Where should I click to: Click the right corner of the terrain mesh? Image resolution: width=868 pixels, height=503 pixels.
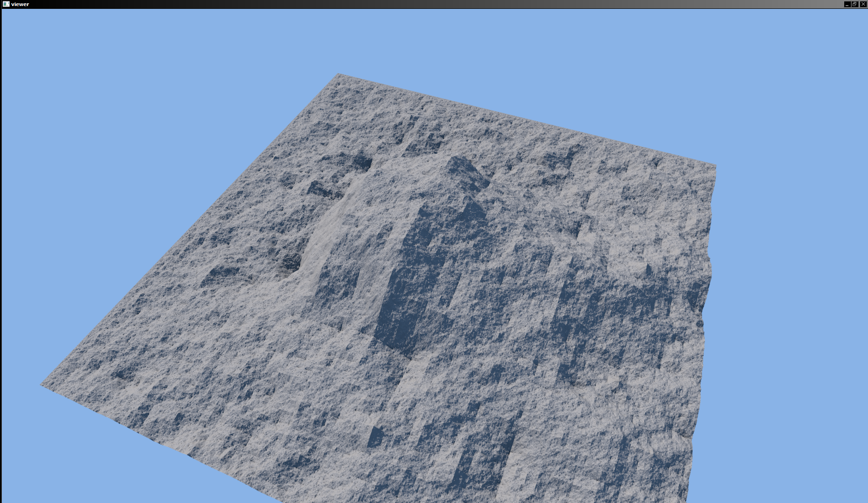point(714,165)
